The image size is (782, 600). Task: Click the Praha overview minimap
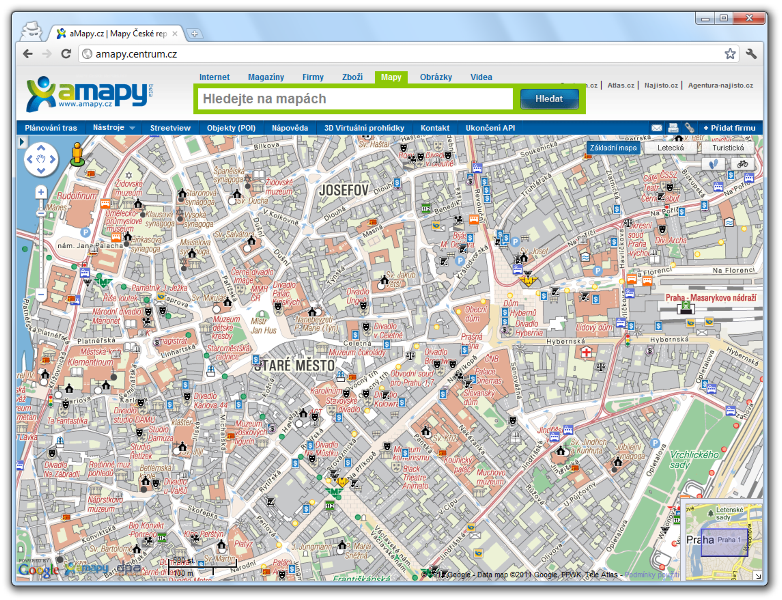coord(722,542)
